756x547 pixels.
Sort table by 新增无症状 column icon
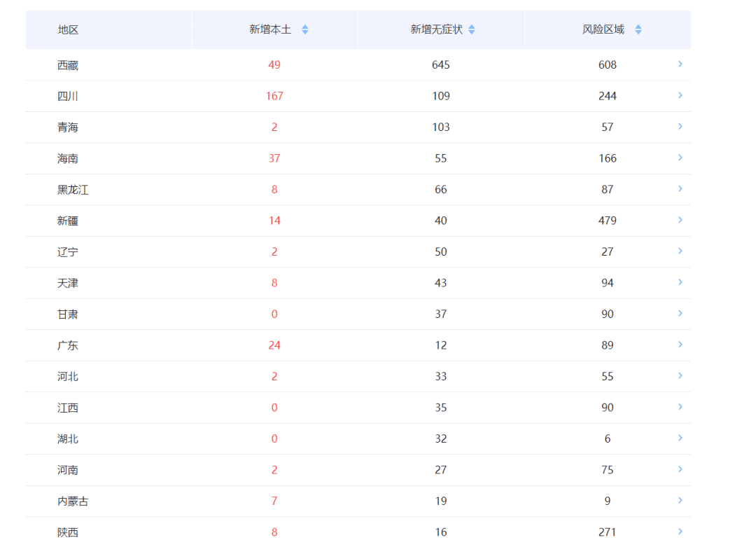click(x=472, y=29)
